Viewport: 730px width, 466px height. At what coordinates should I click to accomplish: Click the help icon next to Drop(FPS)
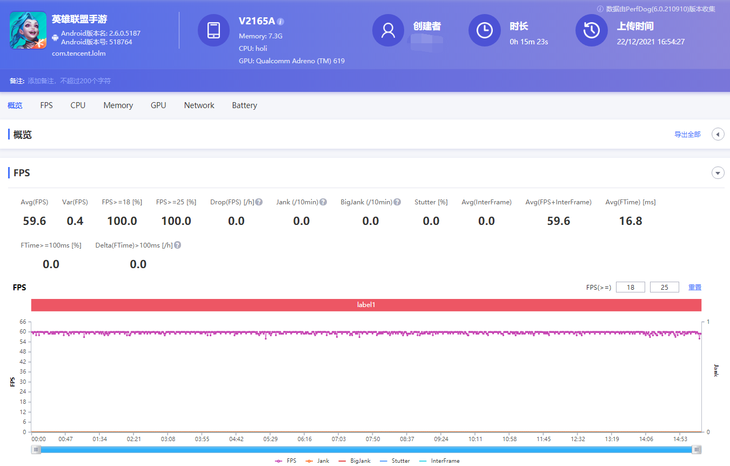point(259,202)
